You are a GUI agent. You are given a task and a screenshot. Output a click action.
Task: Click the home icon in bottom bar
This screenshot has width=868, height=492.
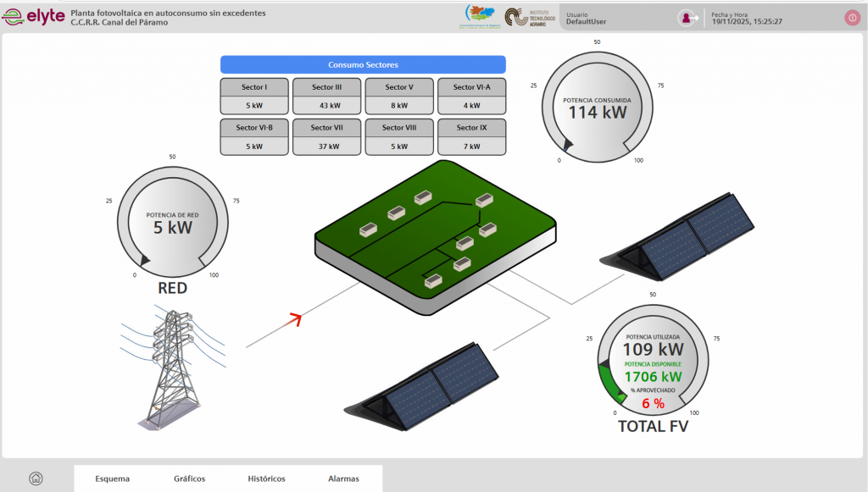36,478
